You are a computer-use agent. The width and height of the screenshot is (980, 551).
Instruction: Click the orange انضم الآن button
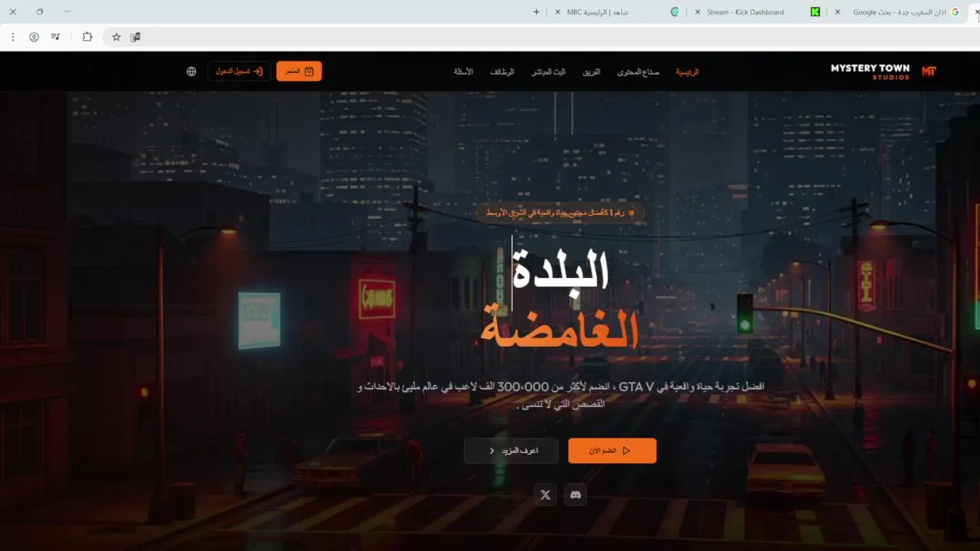[x=612, y=451]
